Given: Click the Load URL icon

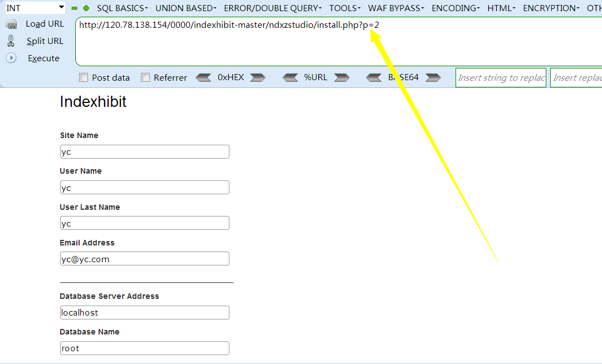Looking at the screenshot, I should 11,24.
